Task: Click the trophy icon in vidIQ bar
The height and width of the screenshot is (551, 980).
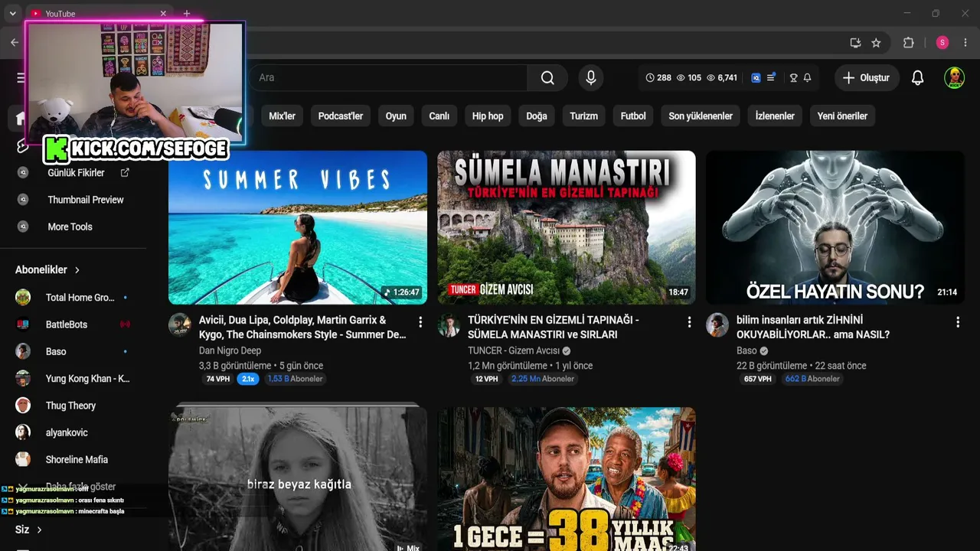Action: (x=794, y=77)
